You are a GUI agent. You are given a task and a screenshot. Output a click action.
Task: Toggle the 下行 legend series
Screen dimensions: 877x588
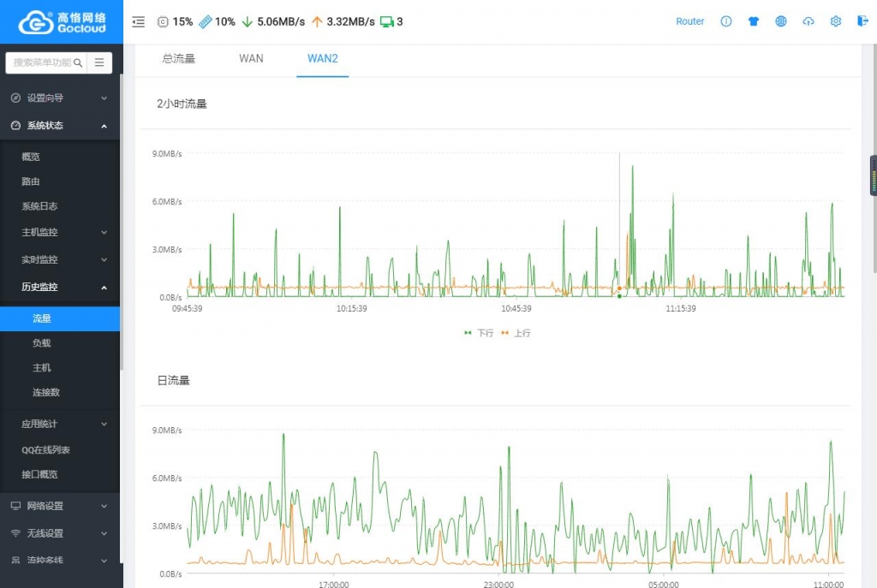click(479, 333)
